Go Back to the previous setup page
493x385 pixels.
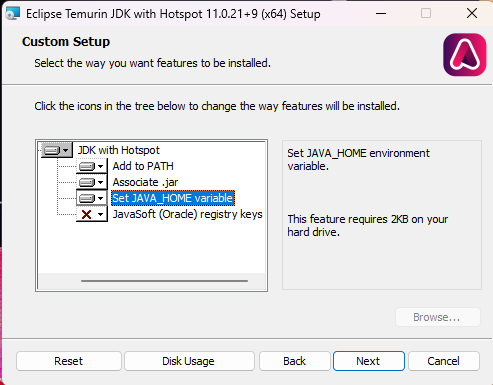tap(294, 361)
